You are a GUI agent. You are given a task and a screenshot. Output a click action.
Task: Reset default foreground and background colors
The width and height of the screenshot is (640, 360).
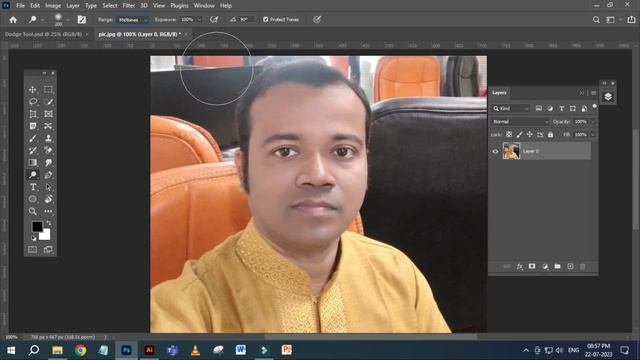tap(33, 238)
